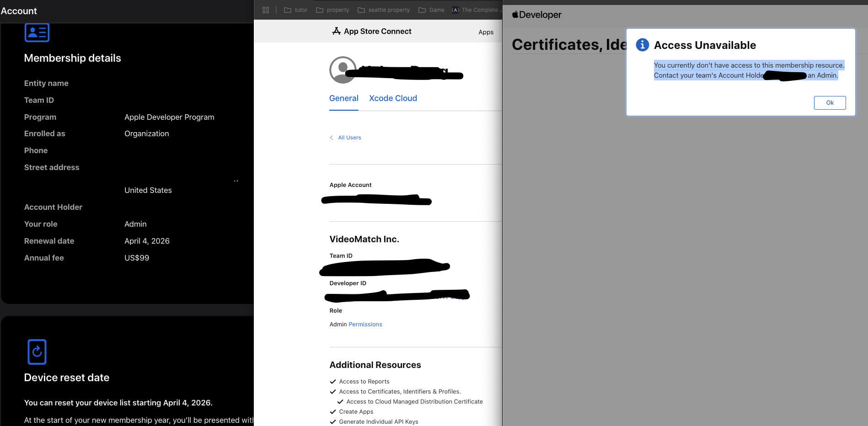Go back to All Users
Viewport: 868px width, 426px height.
[x=349, y=138]
